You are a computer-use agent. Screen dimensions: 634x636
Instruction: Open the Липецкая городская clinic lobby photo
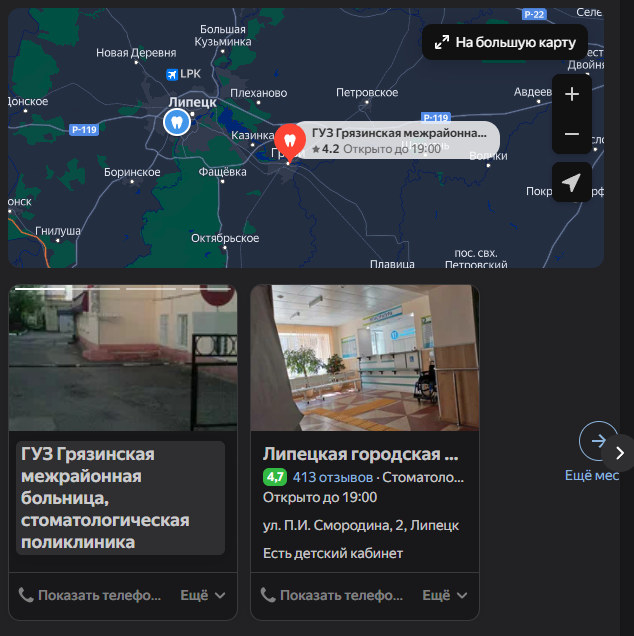pos(365,358)
